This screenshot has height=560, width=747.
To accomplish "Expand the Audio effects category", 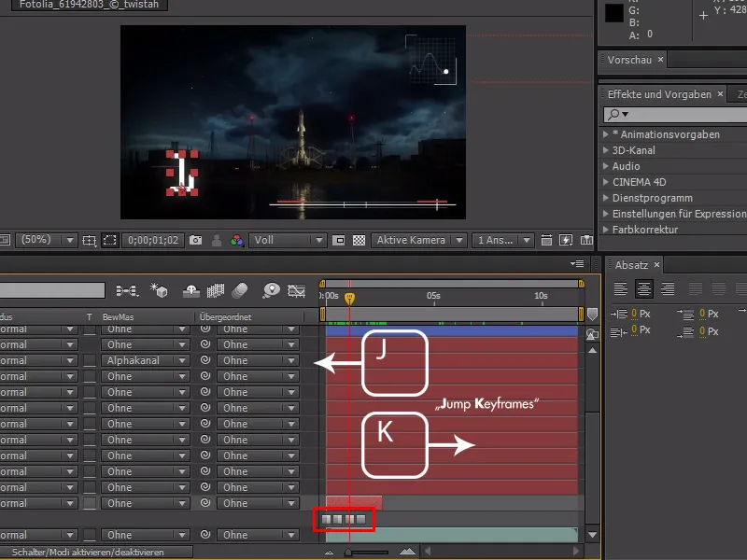I will click(x=605, y=166).
